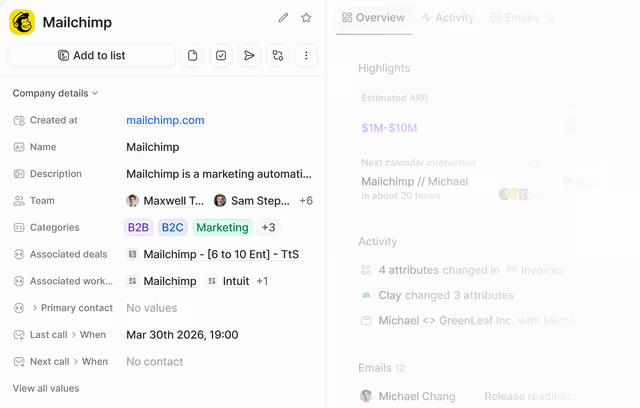The height and width of the screenshot is (408, 640).
Task: Open the three-dot more options menu
Action: (306, 55)
